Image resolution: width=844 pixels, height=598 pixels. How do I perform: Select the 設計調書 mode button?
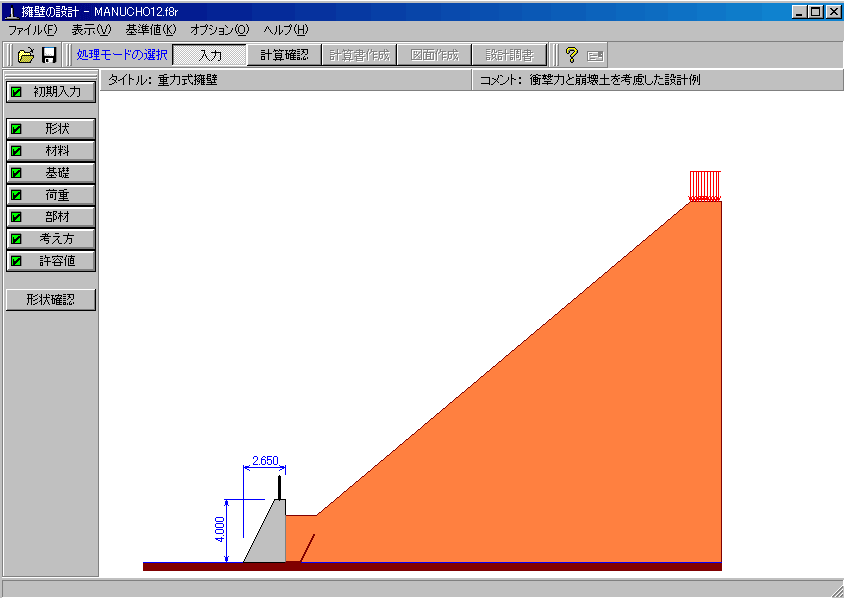509,55
